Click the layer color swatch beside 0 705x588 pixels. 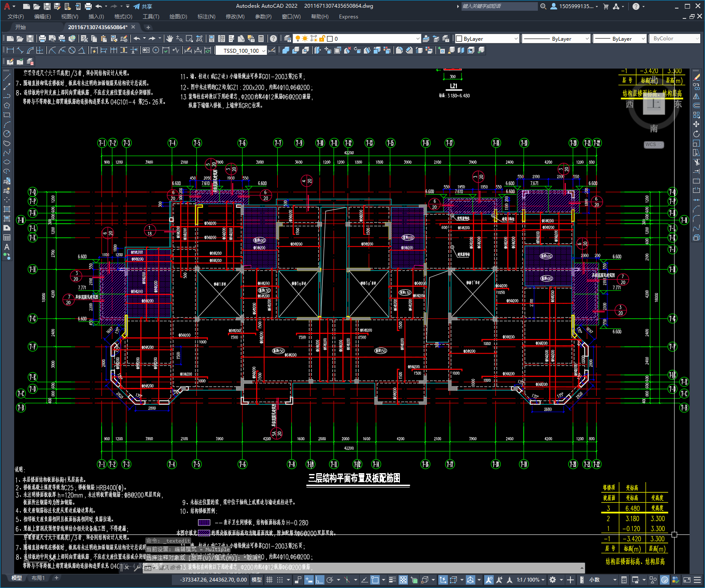[330, 39]
